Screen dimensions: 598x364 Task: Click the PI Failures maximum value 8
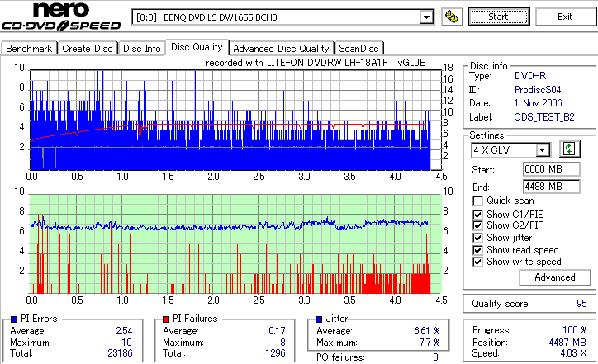pos(282,343)
